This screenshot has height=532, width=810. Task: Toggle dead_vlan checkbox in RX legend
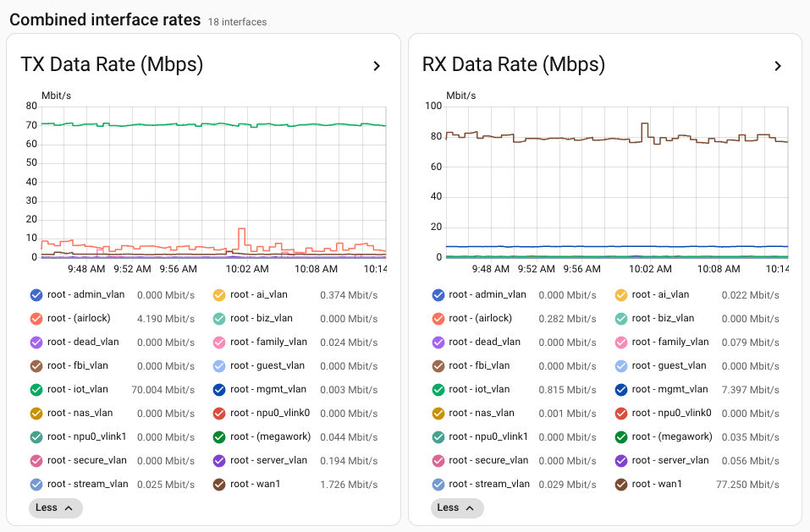438,343
